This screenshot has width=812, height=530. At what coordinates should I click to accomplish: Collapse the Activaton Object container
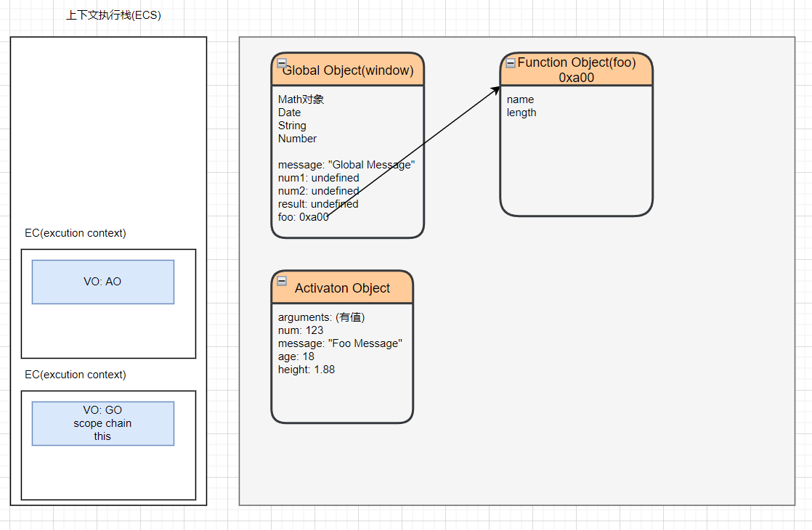point(282,281)
